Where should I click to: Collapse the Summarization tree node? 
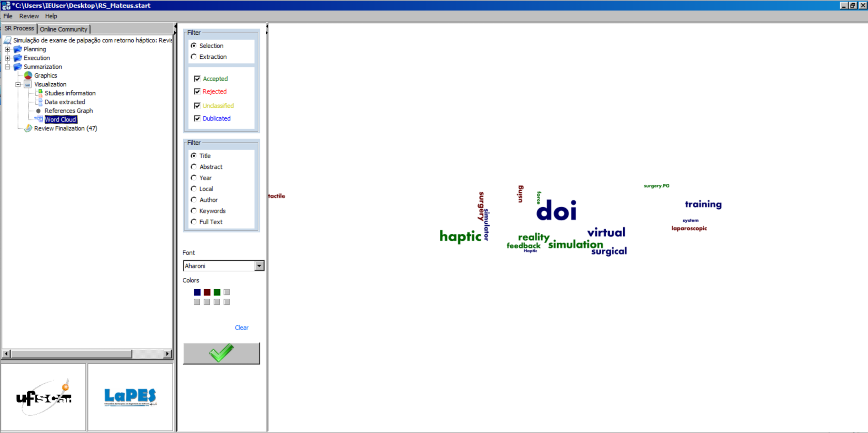click(7, 67)
